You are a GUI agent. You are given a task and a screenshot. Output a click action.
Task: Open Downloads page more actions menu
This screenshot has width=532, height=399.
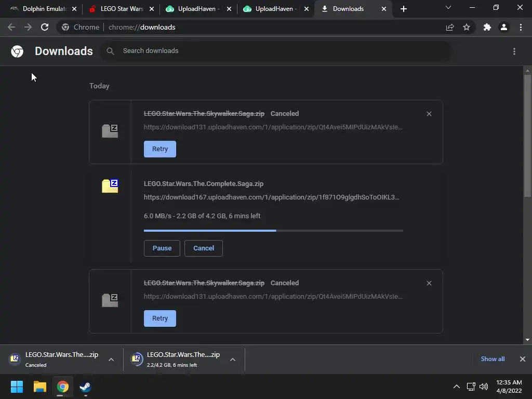click(514, 51)
